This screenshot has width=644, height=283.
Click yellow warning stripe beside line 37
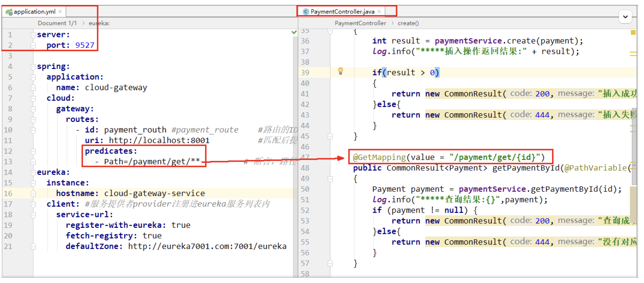[x=633, y=53]
